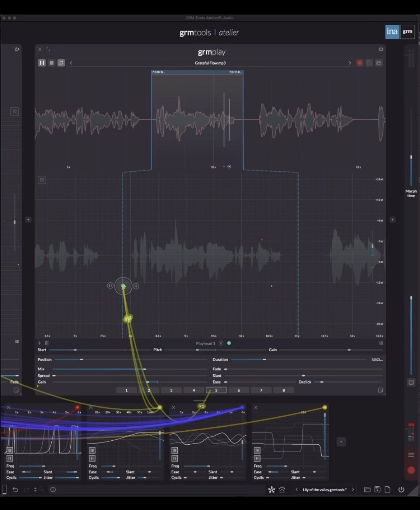Click the network nodes icon in bottom bar
420x510 pixels.
coord(272,490)
